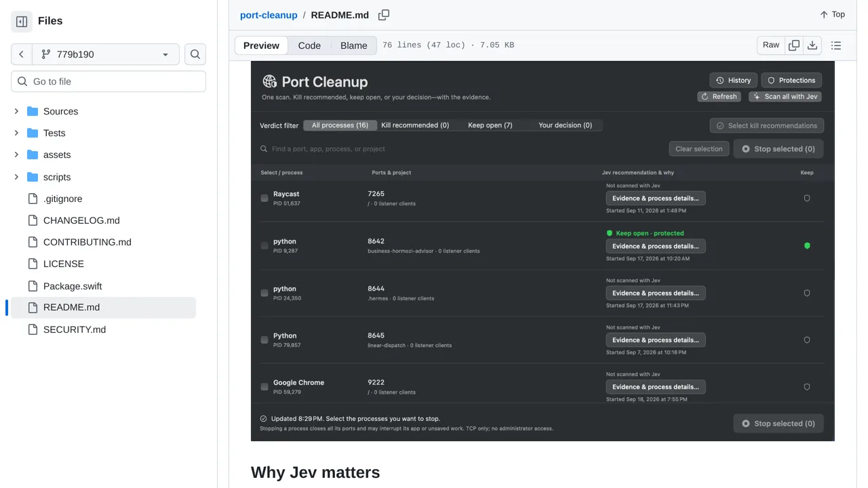Click Select kill recommendations button
The height and width of the screenshot is (488, 868).
pyautogui.click(x=767, y=125)
